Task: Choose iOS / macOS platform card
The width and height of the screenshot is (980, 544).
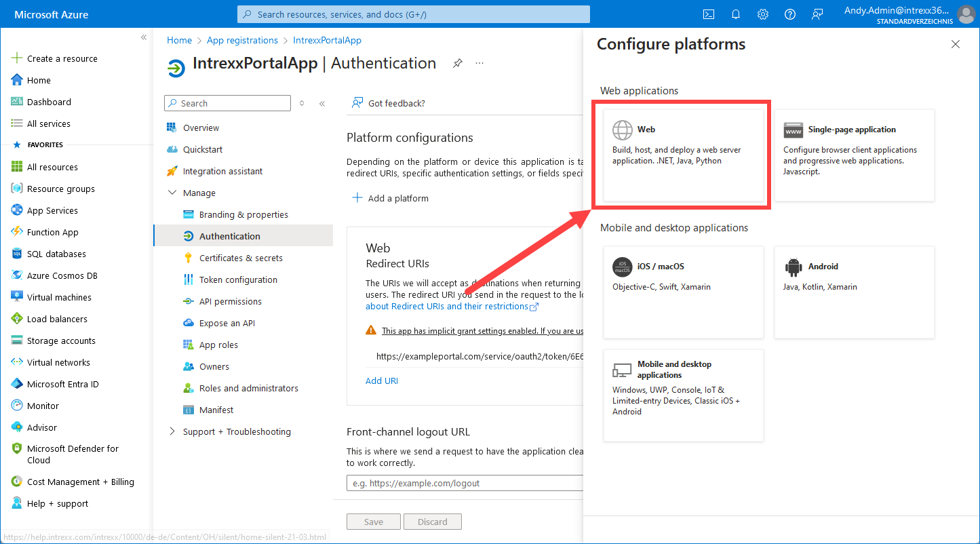Action: [x=684, y=292]
